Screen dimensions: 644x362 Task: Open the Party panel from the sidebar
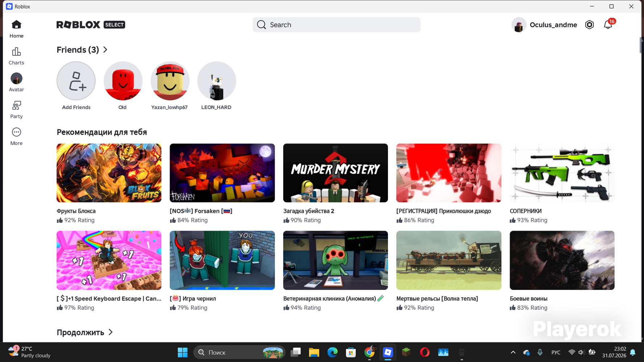(x=16, y=110)
